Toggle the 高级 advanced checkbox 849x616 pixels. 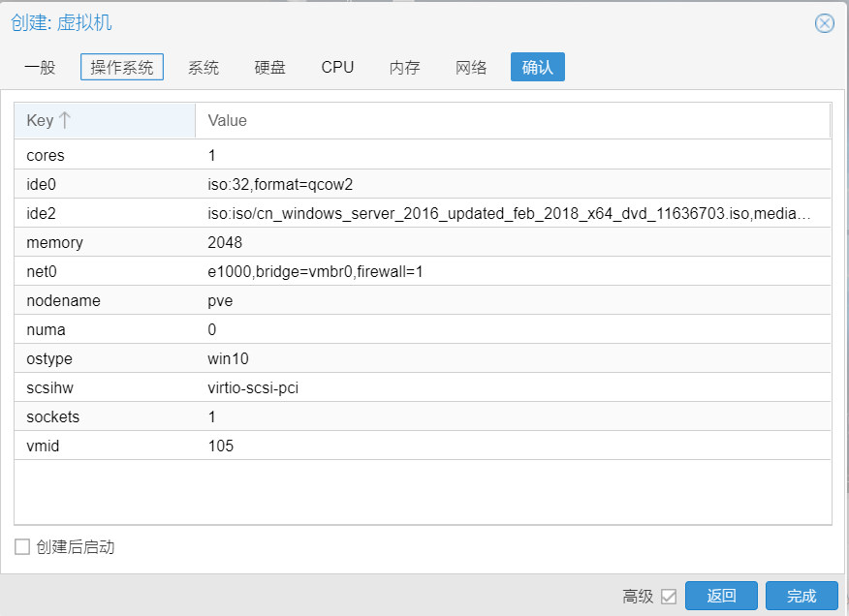pos(669,597)
